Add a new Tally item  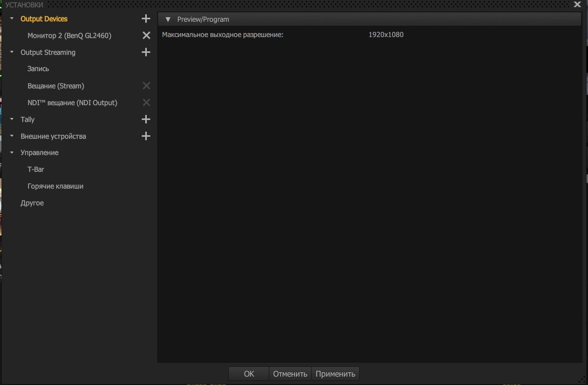(146, 119)
